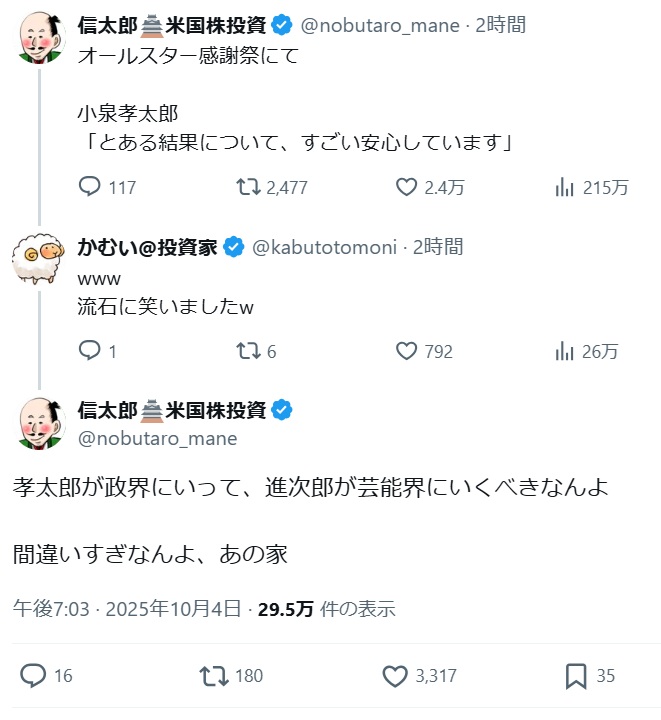Open 信太郎 avatar on the top tweet
Screen dimensions: 661x720
point(40,38)
